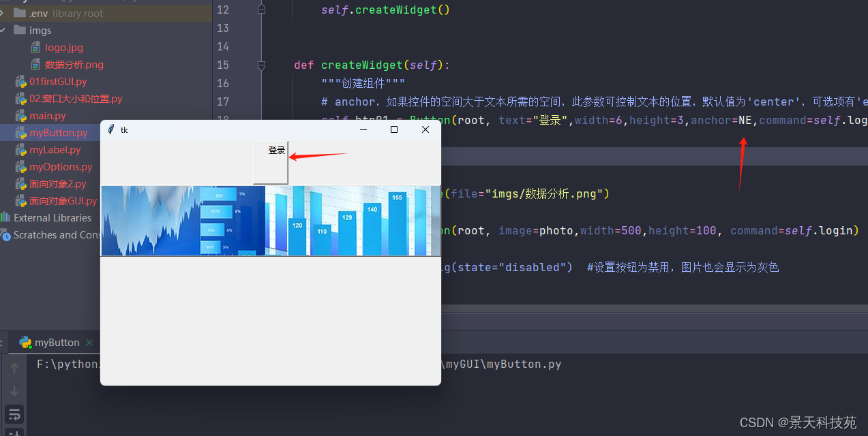The height and width of the screenshot is (436, 868).
Task: Click line number 14 in gutter
Action: (223, 46)
